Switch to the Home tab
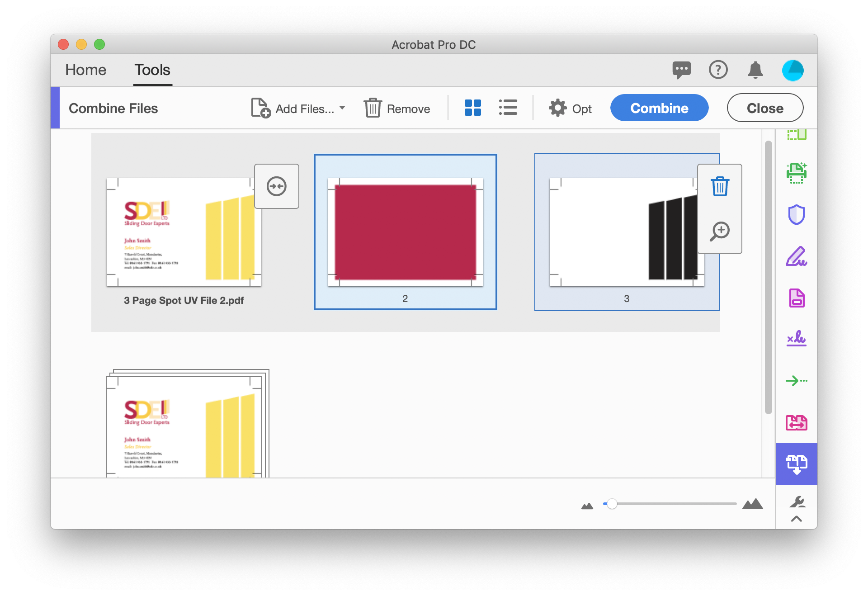The height and width of the screenshot is (596, 868). click(85, 70)
